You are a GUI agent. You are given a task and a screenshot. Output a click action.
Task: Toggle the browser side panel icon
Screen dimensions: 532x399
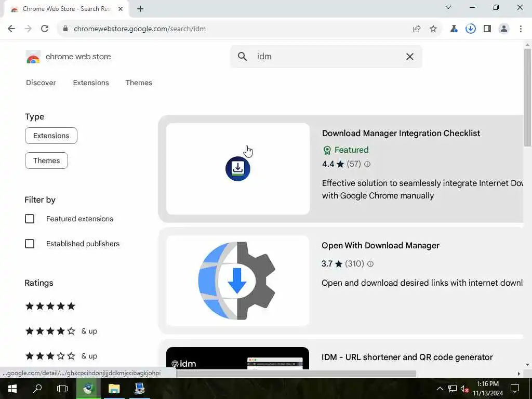(x=487, y=29)
